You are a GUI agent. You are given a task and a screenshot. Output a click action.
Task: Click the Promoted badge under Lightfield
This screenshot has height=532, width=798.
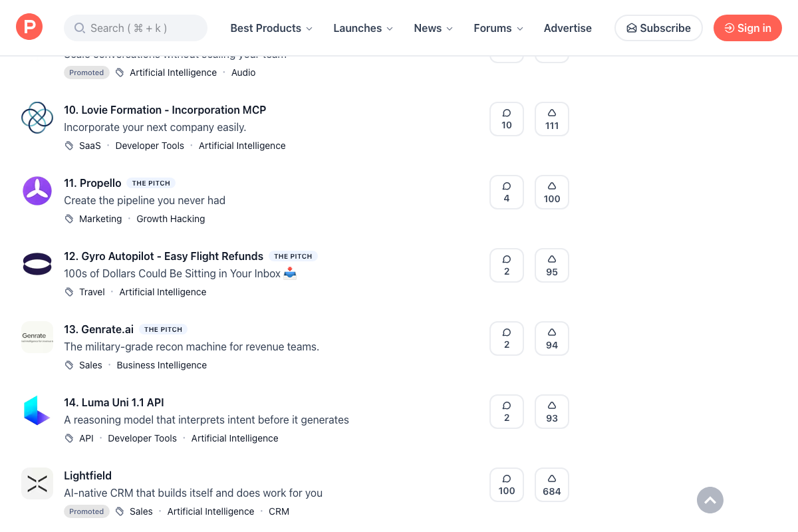(x=86, y=511)
